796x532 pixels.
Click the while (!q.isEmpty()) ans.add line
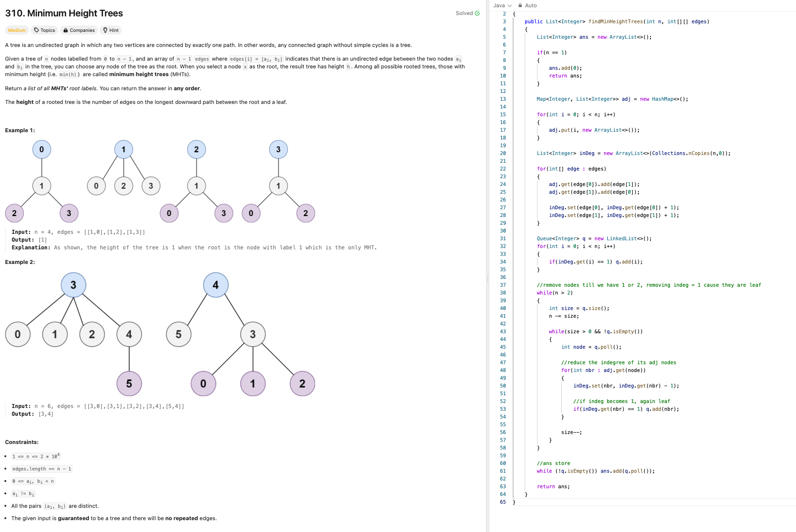point(596,471)
